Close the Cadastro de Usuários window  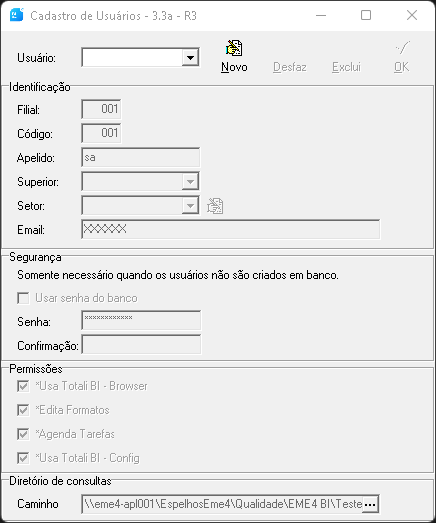click(x=412, y=15)
